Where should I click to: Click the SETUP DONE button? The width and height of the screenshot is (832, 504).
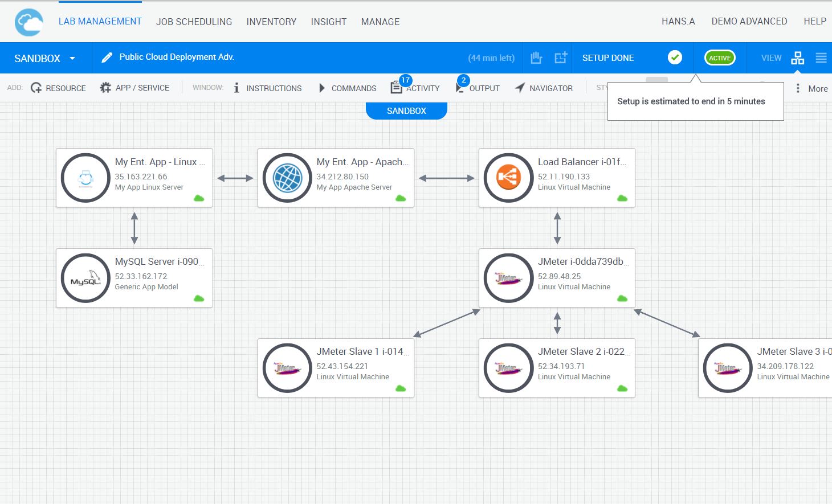tap(608, 58)
